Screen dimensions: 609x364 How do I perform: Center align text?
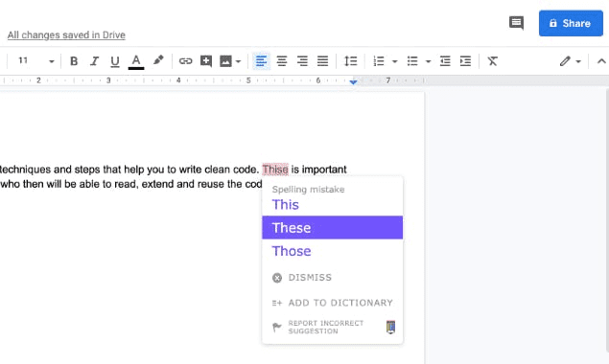pos(282,61)
